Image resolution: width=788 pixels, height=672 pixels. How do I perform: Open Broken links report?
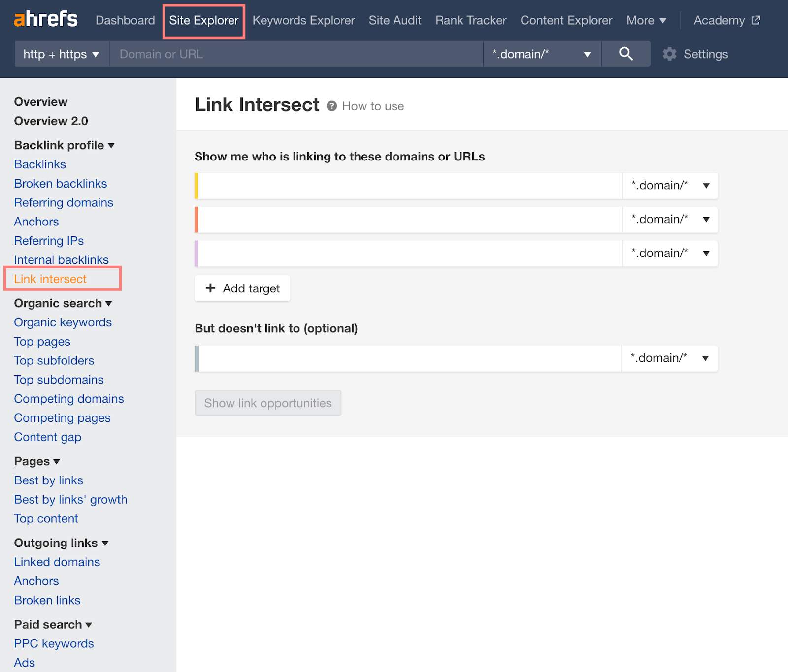tap(47, 601)
